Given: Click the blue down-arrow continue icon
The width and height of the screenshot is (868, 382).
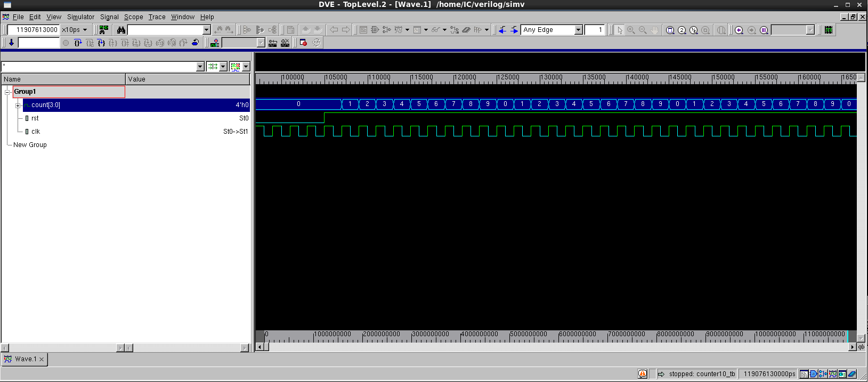Looking at the screenshot, I should tap(11, 43).
